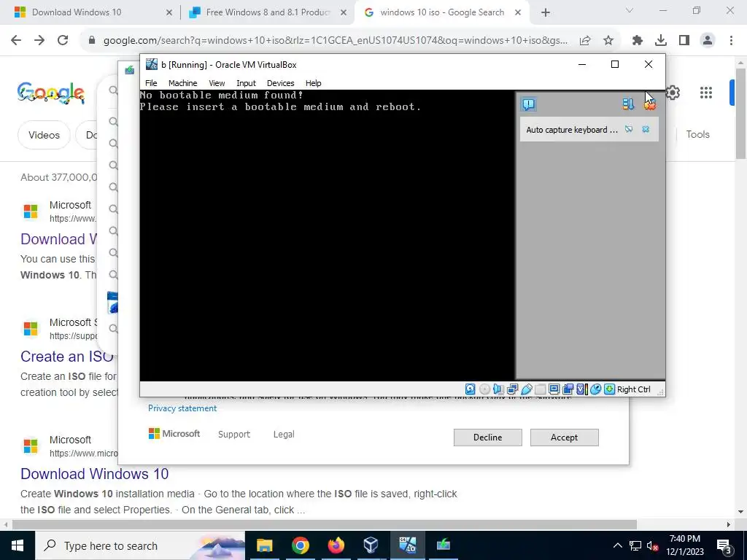Click the optical drive status icon
This screenshot has width=747, height=560.
(x=484, y=389)
